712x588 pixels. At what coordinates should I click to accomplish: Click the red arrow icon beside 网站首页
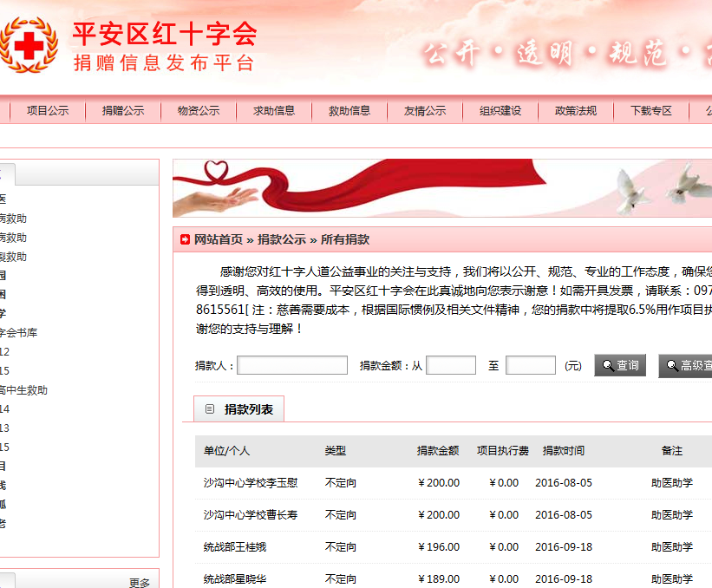pyautogui.click(x=185, y=239)
